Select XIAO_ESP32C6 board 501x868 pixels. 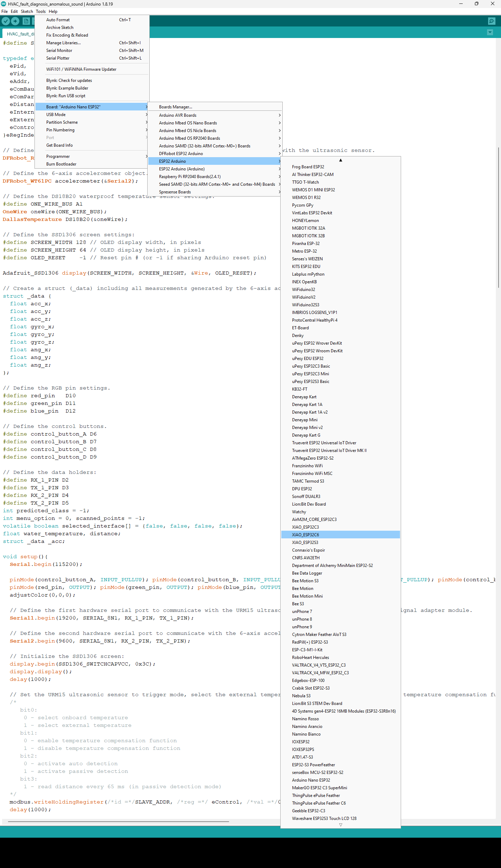(x=305, y=535)
